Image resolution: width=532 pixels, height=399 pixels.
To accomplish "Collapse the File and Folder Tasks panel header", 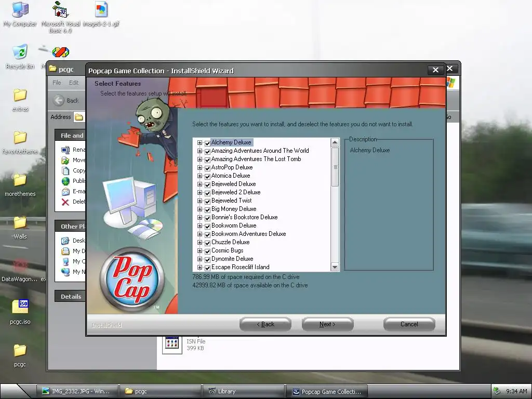I will click(x=70, y=135).
